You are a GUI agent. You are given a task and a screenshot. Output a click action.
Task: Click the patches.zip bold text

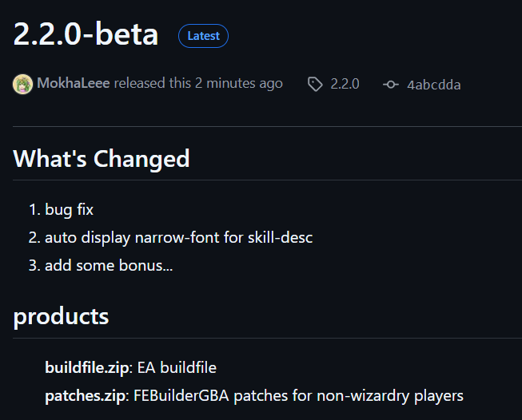point(85,396)
